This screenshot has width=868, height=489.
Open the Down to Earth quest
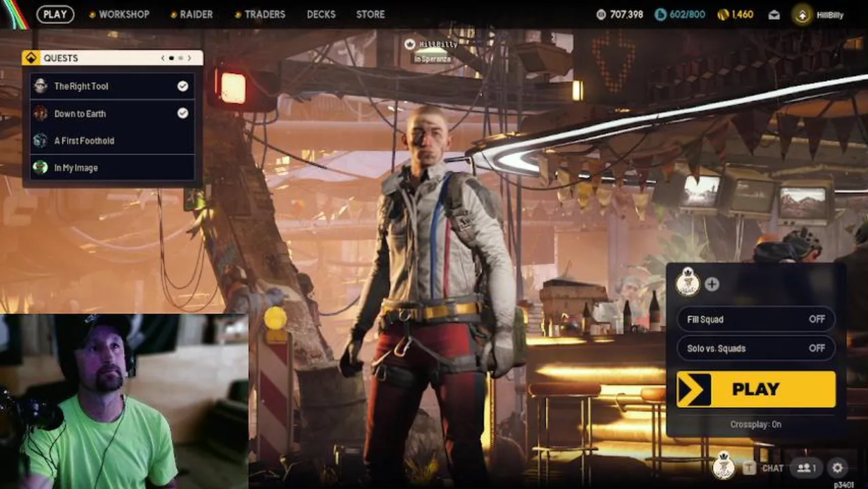coord(112,113)
